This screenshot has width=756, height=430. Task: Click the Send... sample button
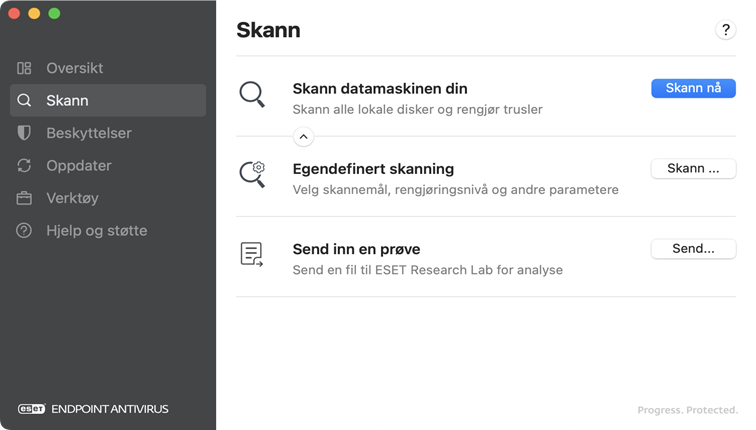(693, 249)
